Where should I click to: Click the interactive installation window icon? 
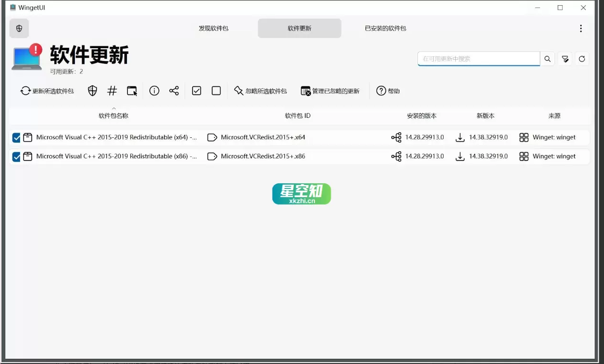(x=132, y=91)
